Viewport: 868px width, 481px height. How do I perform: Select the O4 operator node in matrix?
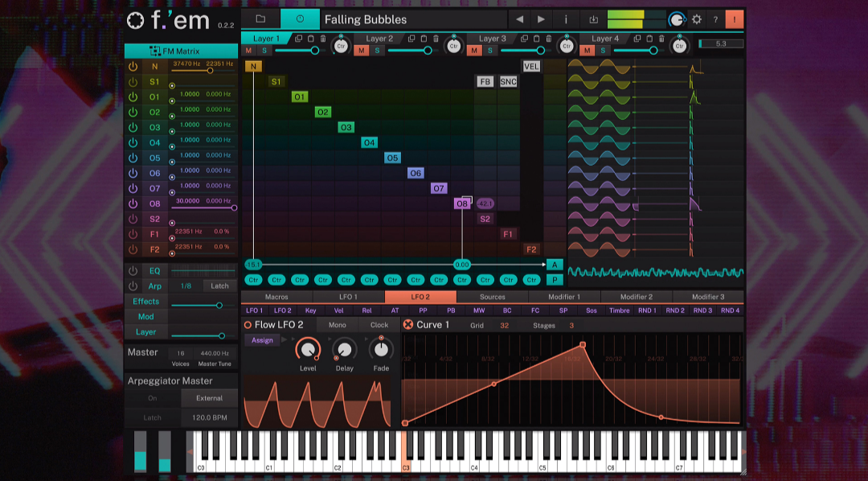(369, 142)
